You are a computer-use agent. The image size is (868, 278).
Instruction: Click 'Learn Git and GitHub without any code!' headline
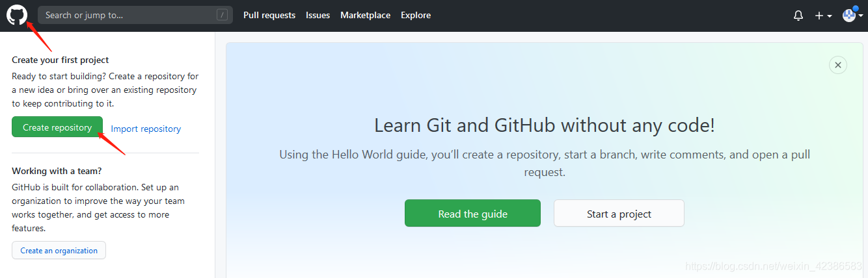click(x=545, y=125)
